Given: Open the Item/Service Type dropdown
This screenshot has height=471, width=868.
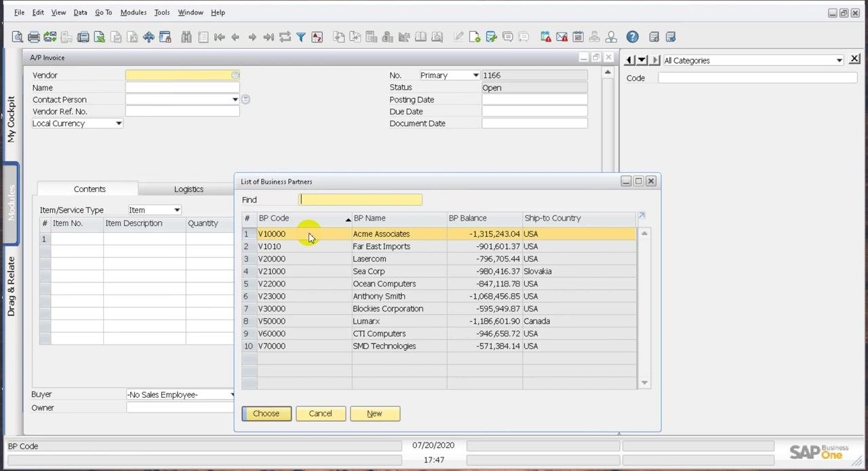Looking at the screenshot, I should [176, 210].
